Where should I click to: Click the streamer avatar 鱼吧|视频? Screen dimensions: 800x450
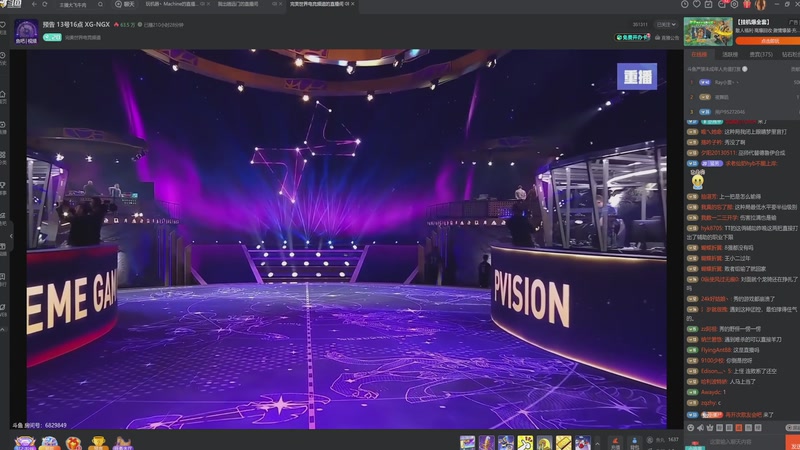[26, 32]
